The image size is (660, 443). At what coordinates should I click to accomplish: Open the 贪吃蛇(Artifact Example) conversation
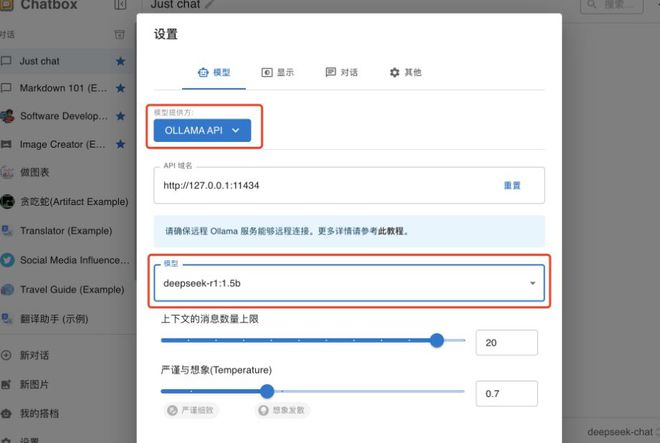(67, 202)
